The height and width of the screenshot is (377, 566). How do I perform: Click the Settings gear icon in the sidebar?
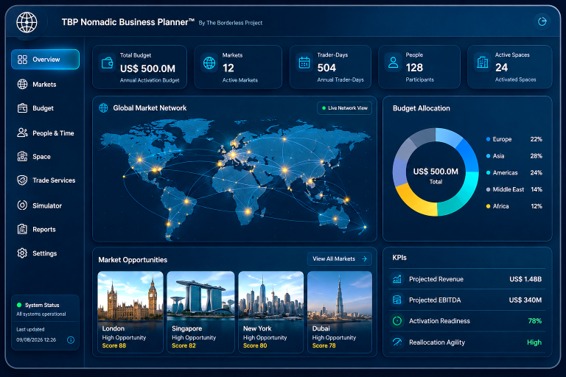pos(22,253)
